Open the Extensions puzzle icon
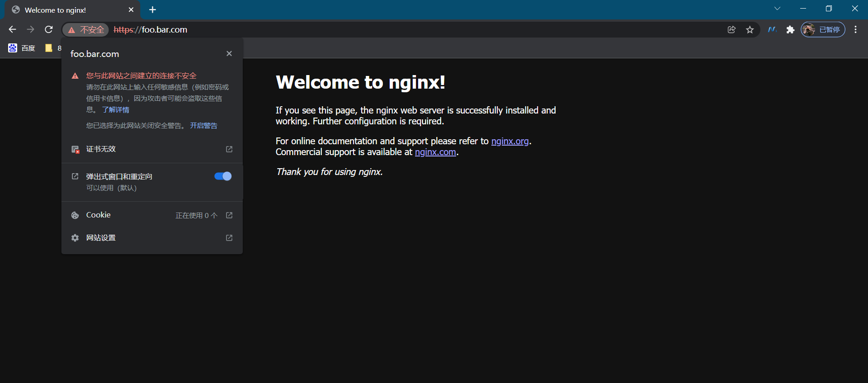The image size is (868, 383). tap(790, 29)
